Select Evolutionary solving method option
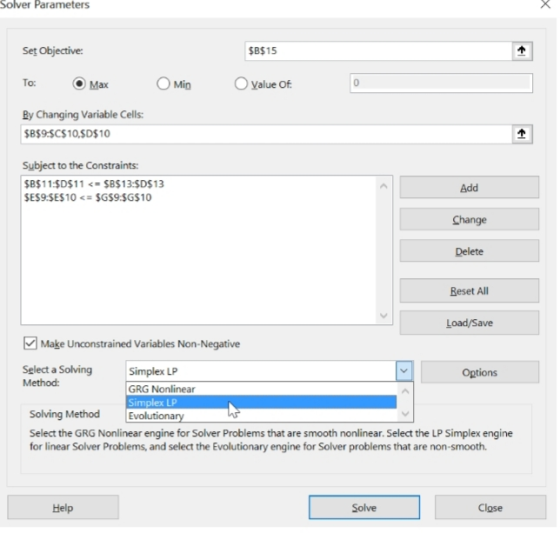560x533 pixels. coord(262,416)
